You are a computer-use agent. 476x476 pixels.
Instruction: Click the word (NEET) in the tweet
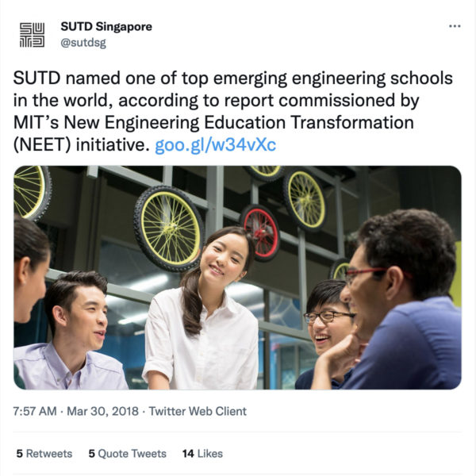[x=42, y=145]
